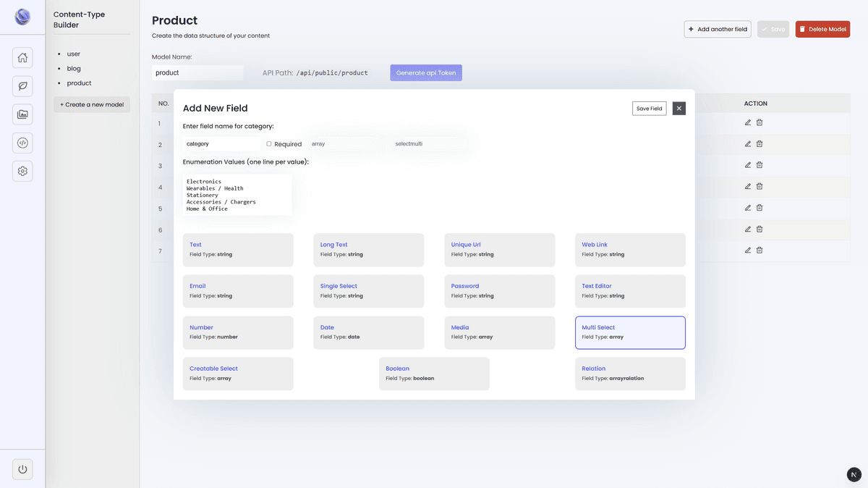
Task: Click the leaf icon in sidebar
Action: 22,86
